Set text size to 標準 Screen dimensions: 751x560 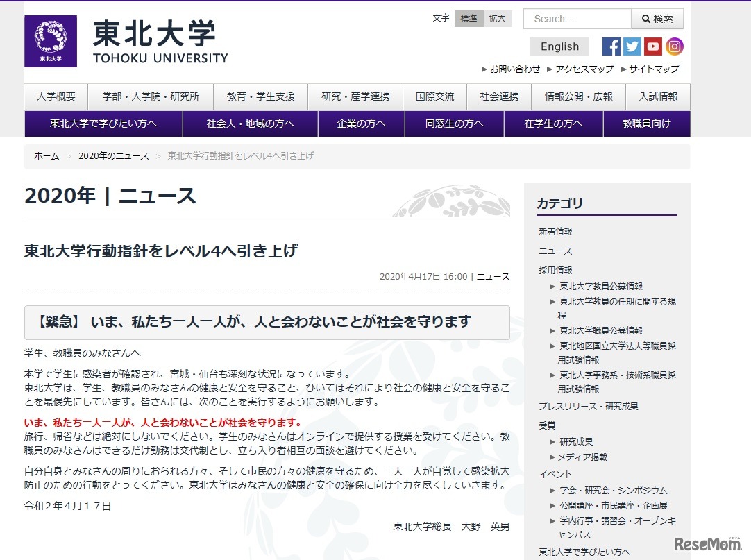[469, 19]
